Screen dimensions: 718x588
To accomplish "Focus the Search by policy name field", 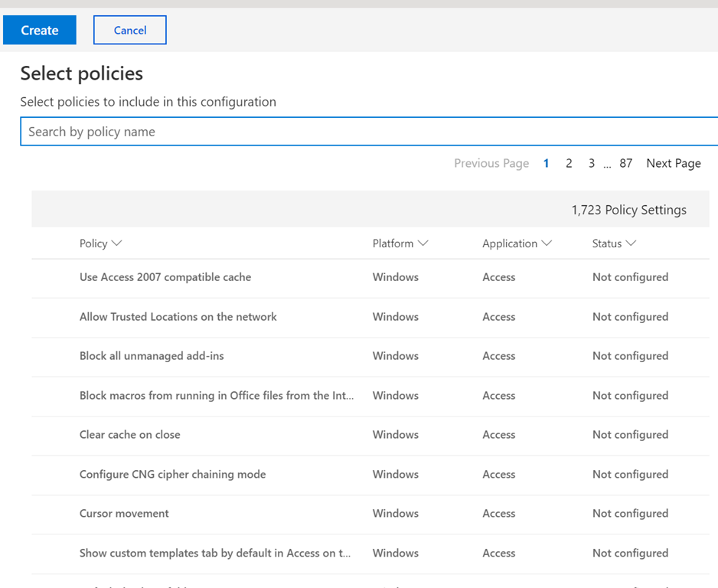I will [x=367, y=132].
